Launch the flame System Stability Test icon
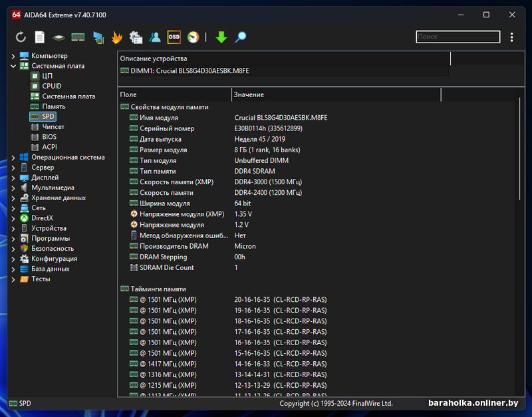Screen dimensions: 532x417 point(116,37)
